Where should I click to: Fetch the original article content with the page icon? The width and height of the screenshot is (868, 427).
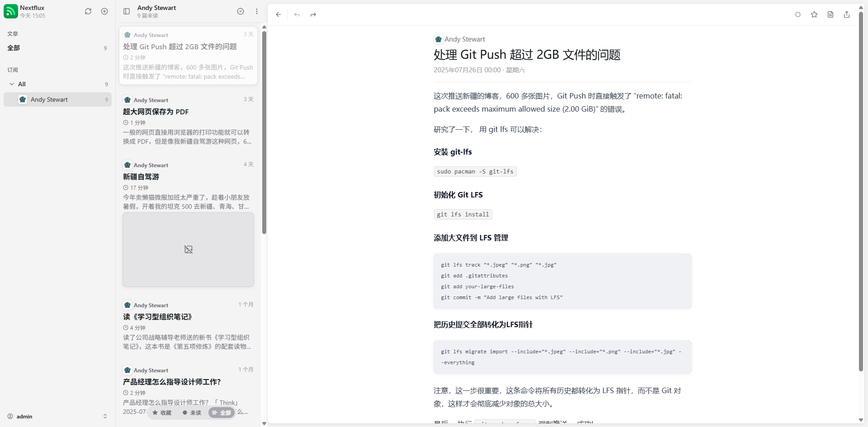(x=830, y=14)
